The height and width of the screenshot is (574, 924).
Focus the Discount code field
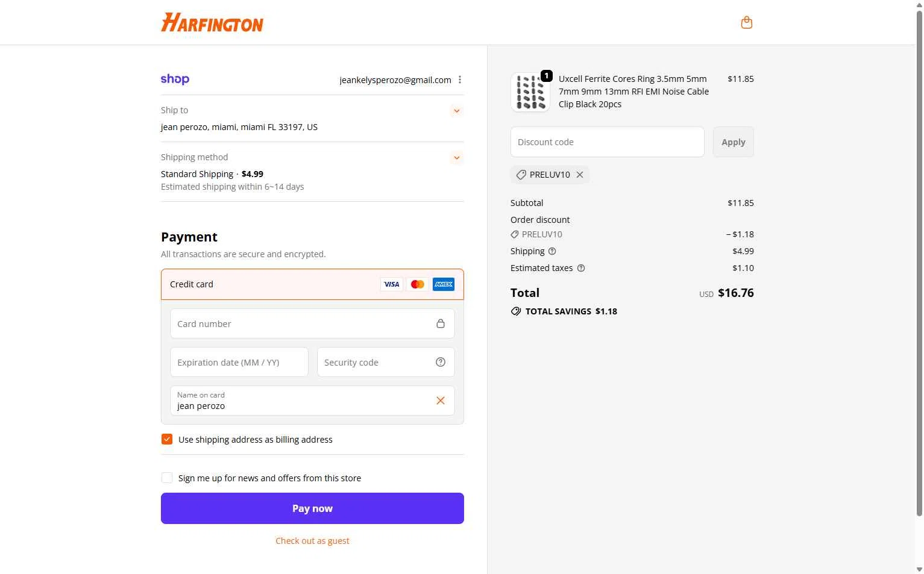pyautogui.click(x=608, y=142)
